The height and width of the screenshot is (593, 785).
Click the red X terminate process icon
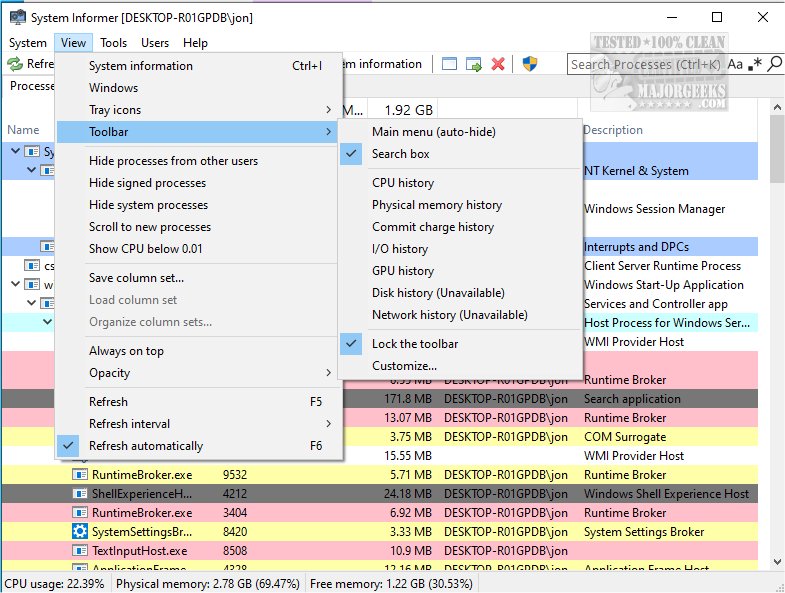[x=498, y=64]
